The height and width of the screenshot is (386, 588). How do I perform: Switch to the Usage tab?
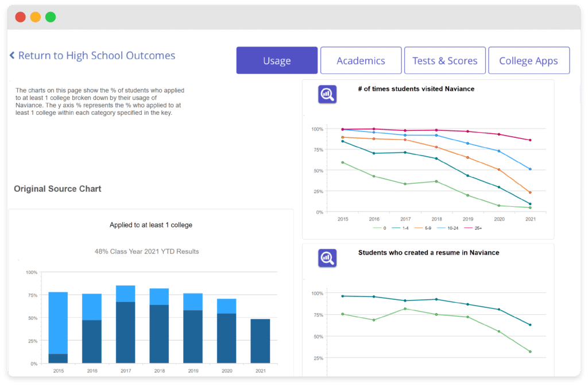tap(277, 60)
